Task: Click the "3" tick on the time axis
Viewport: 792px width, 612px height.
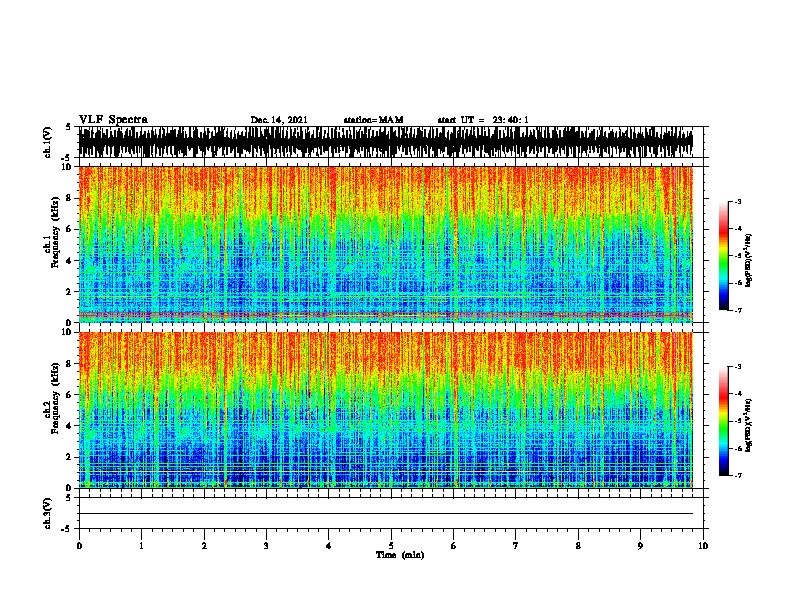Action: tap(266, 546)
